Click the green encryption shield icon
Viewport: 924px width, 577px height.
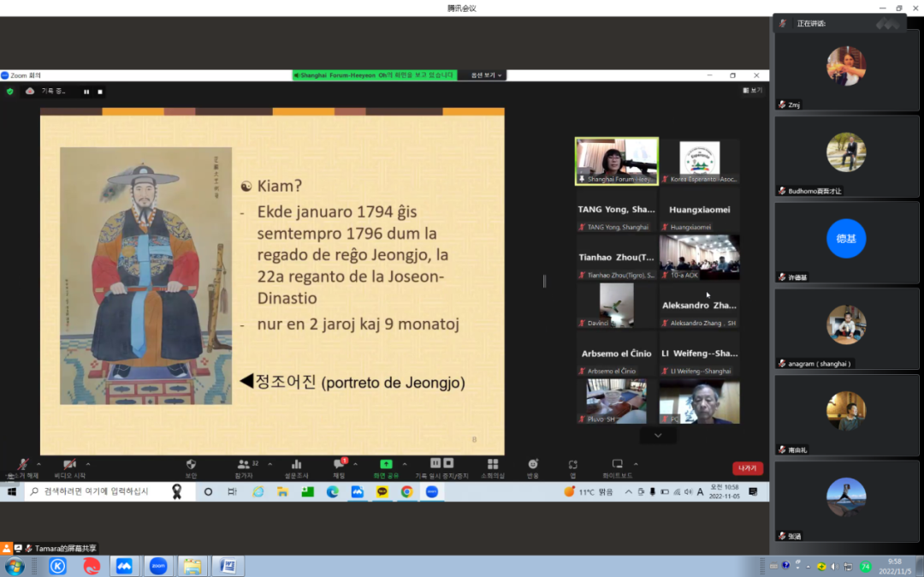coord(9,92)
